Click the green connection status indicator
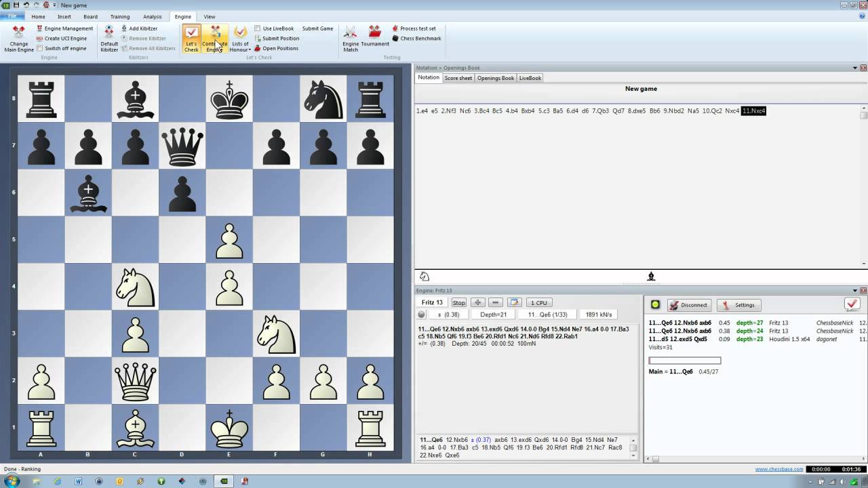868x488 pixels. click(655, 305)
